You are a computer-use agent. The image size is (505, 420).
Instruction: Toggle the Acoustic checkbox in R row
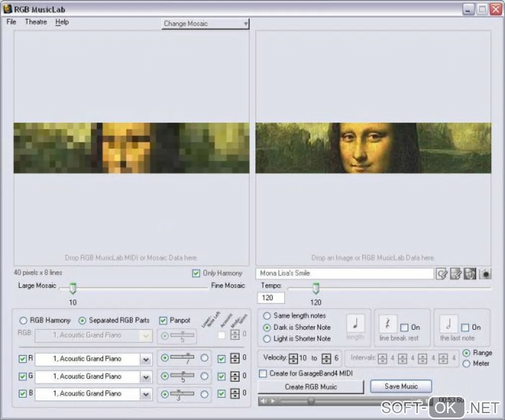tap(221, 359)
